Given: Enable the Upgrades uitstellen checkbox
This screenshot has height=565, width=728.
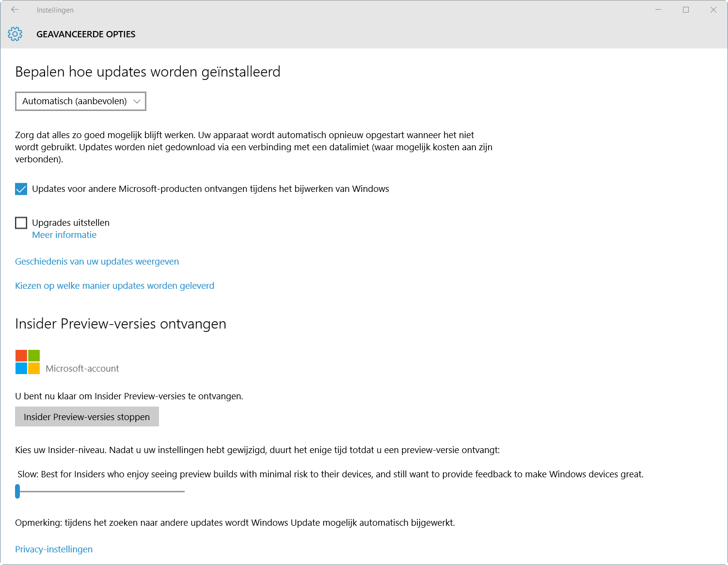Looking at the screenshot, I should click(x=21, y=223).
